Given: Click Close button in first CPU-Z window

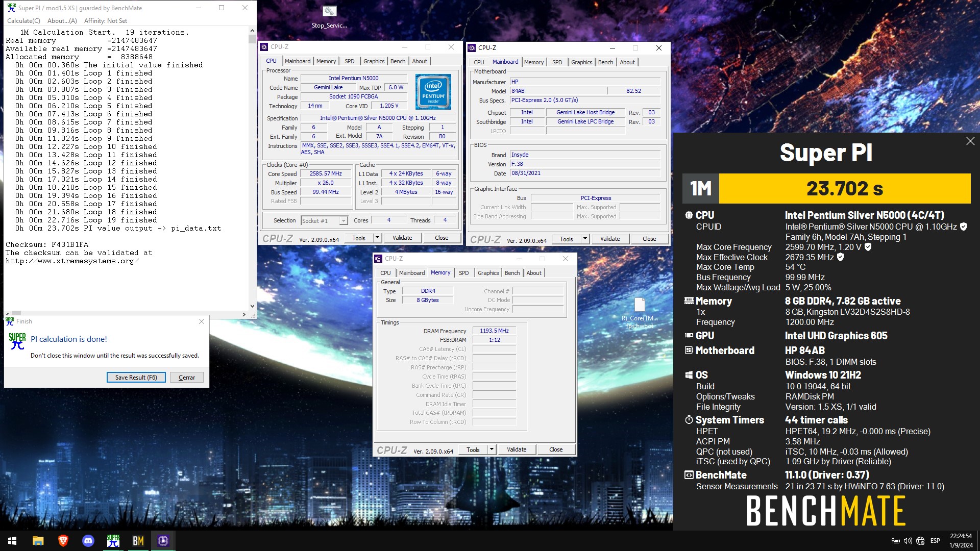Looking at the screenshot, I should click(442, 238).
